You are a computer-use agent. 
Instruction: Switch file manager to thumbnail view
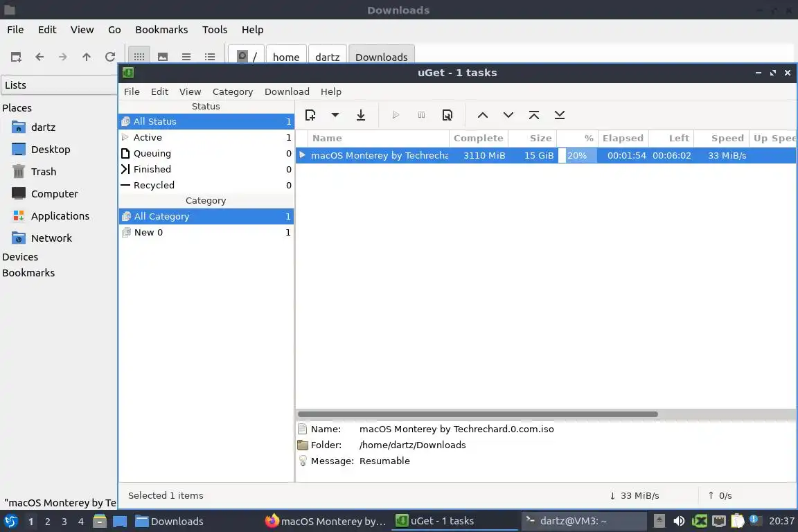(162, 57)
